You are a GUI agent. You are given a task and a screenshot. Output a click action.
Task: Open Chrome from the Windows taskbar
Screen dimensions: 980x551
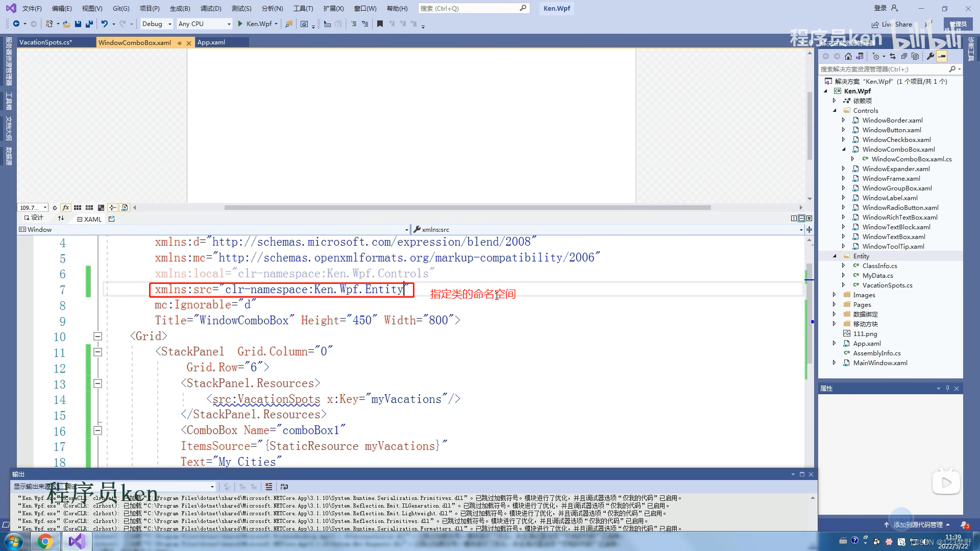click(x=45, y=541)
